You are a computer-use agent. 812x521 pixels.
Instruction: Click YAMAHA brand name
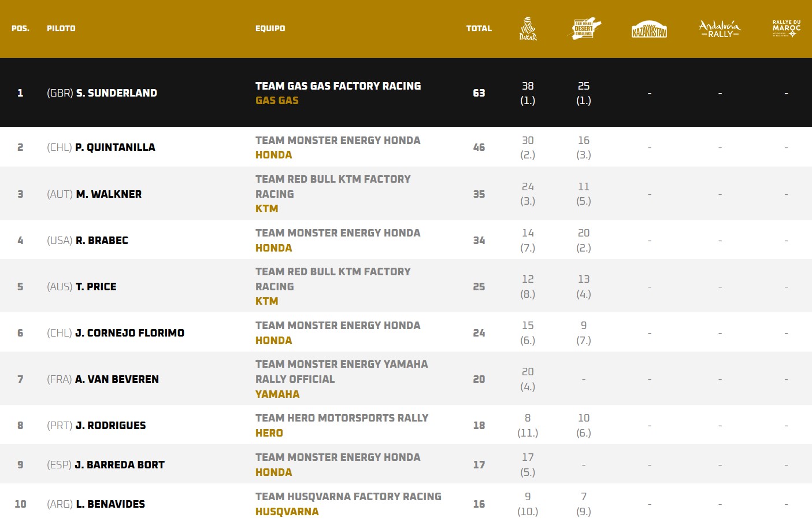(277, 394)
